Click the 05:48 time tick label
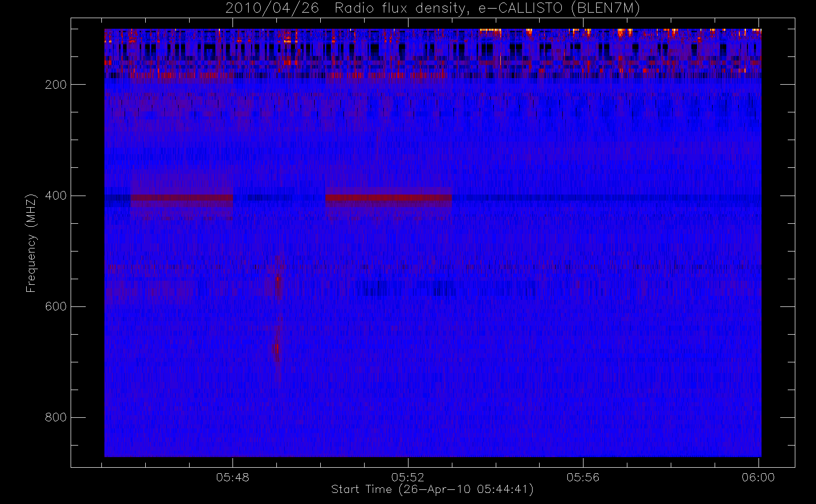The height and width of the screenshot is (504, 816). (232, 477)
